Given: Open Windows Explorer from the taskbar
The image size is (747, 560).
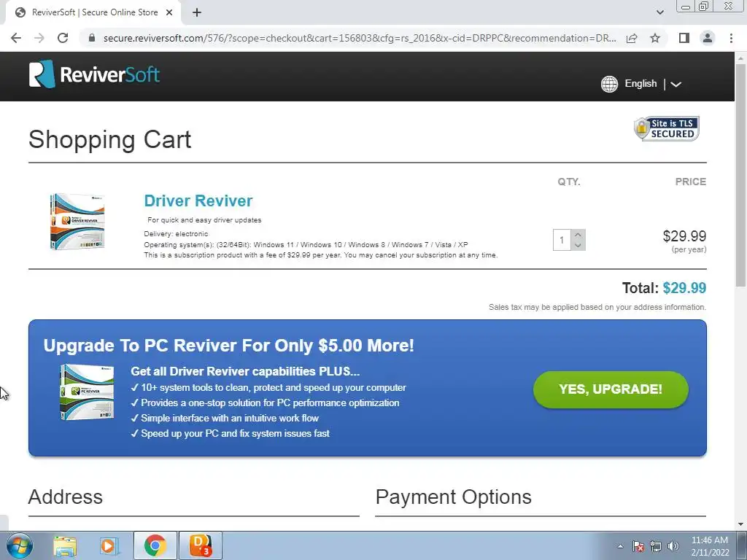Looking at the screenshot, I should point(65,545).
